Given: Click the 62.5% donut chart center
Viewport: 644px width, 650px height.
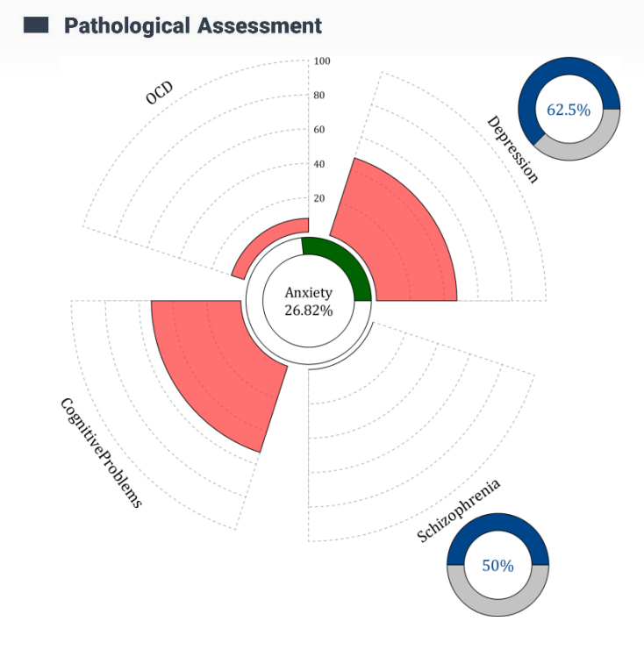Looking at the screenshot, I should 569,110.
